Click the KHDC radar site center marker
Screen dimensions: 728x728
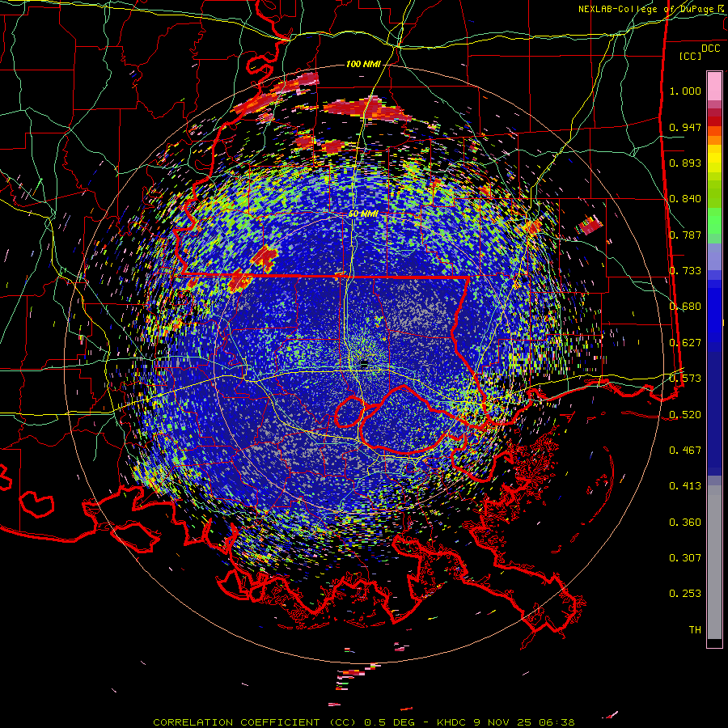pyautogui.click(x=364, y=365)
